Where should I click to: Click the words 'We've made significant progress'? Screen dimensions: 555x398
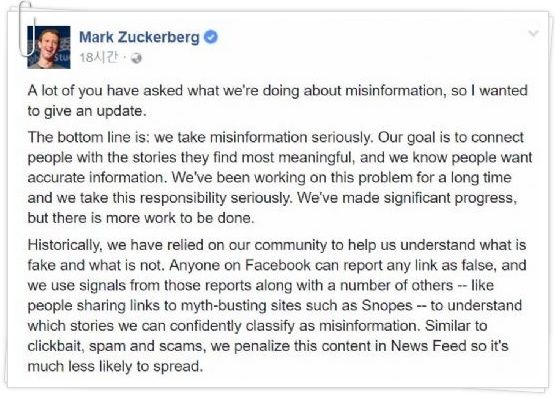click(x=406, y=198)
